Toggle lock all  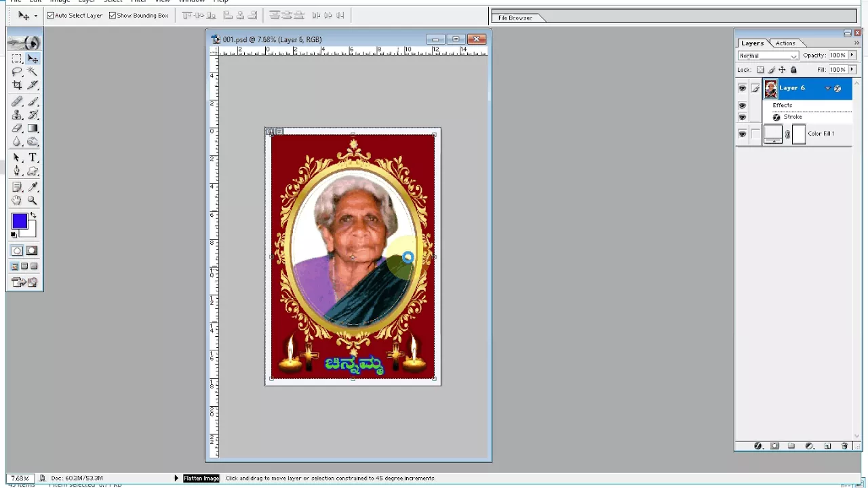793,70
